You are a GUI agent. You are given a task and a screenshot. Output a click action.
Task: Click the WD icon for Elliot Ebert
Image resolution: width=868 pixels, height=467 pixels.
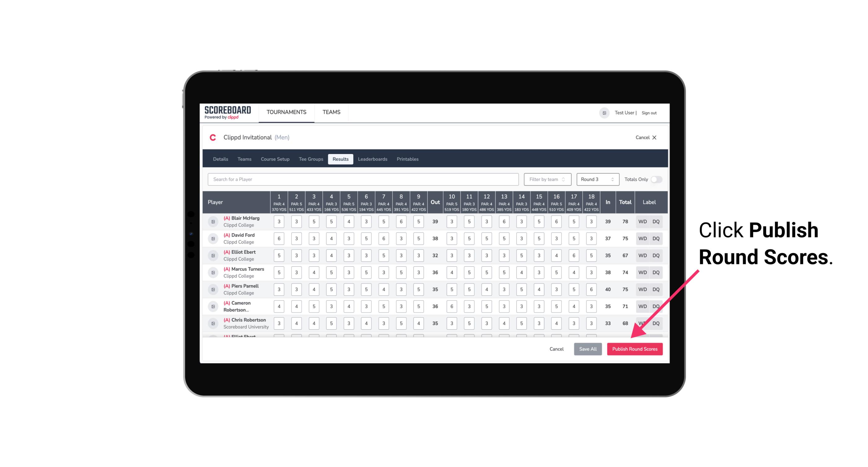(643, 255)
